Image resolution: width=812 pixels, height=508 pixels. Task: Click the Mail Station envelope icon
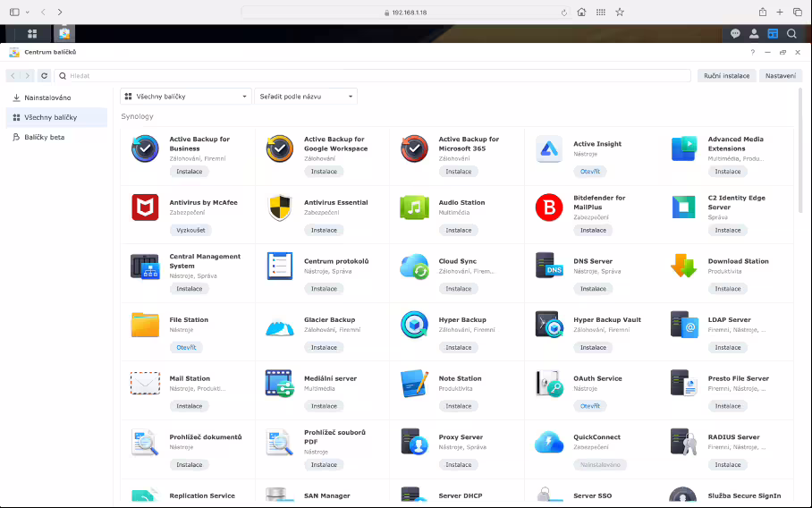145,383
